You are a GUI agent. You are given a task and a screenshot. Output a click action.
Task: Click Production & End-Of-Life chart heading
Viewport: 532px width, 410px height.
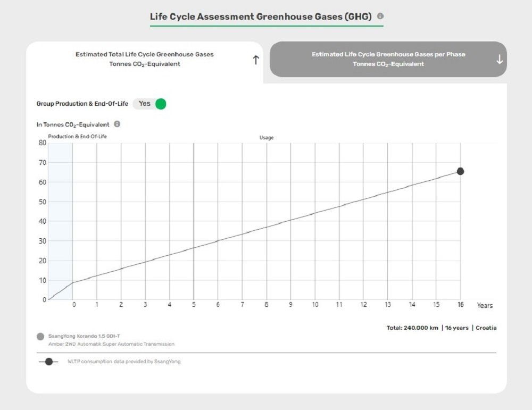77,136
